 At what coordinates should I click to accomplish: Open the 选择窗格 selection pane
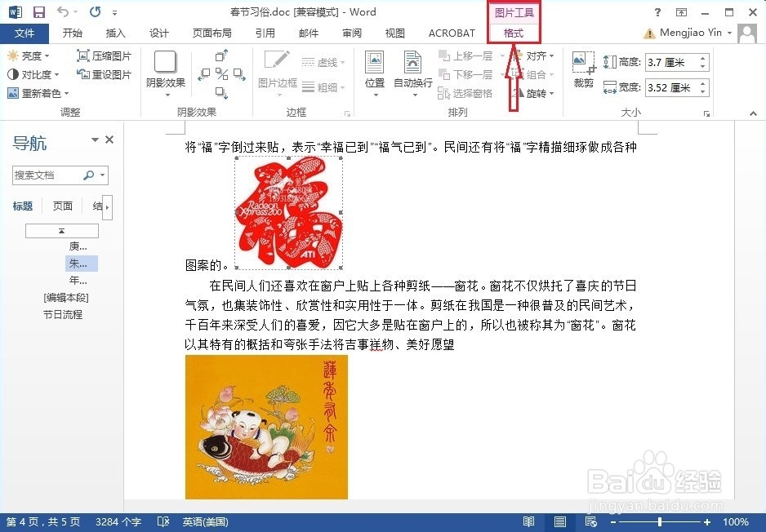[465, 93]
